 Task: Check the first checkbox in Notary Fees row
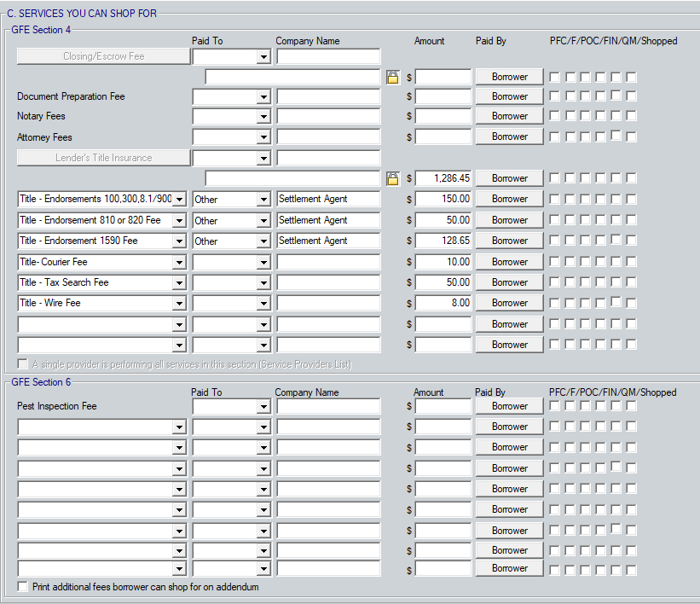coord(554,116)
